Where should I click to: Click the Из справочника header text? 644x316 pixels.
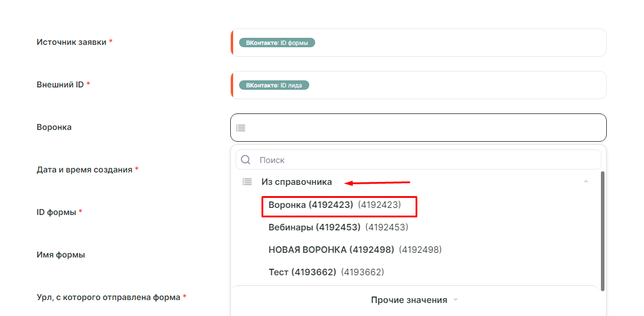pos(296,182)
